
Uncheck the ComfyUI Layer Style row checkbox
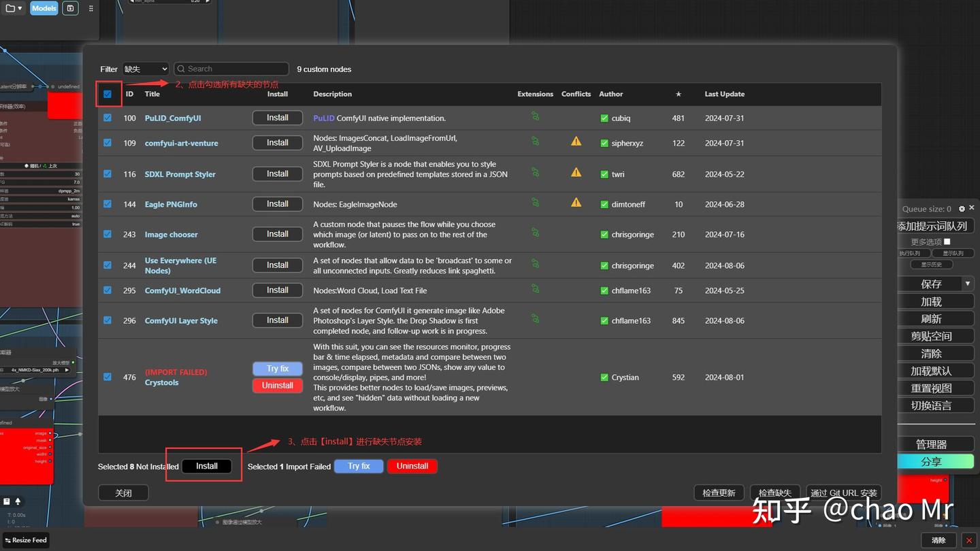point(108,320)
